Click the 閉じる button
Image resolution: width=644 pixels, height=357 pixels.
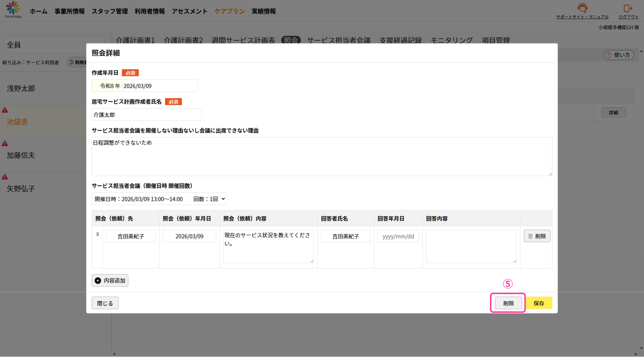[x=105, y=303]
